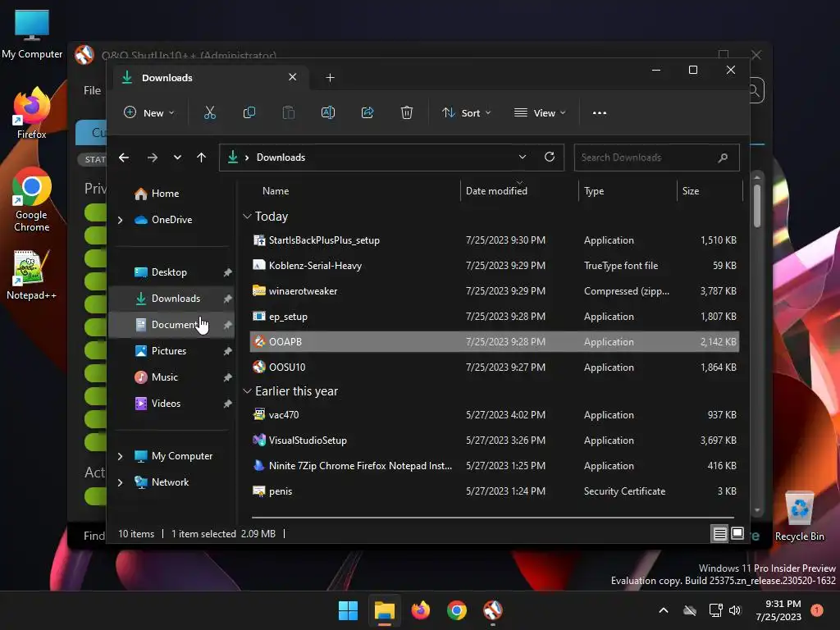Select the Firefox desktop shortcut

tap(32, 113)
